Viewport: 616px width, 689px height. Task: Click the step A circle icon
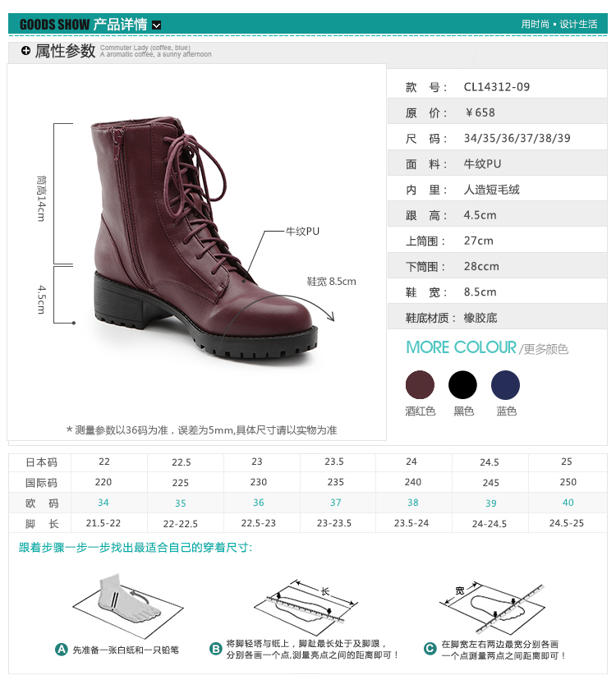pyautogui.click(x=61, y=650)
